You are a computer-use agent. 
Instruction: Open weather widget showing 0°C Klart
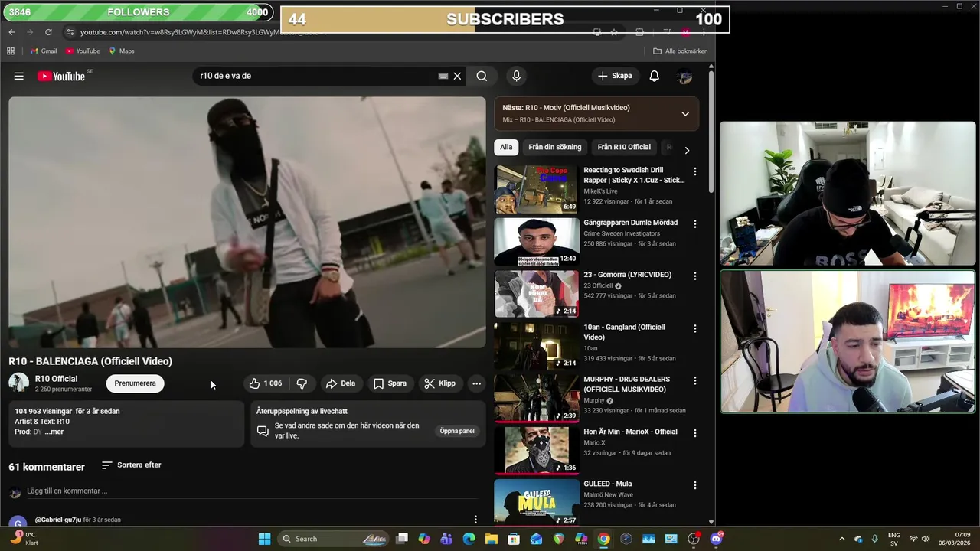pos(24,539)
